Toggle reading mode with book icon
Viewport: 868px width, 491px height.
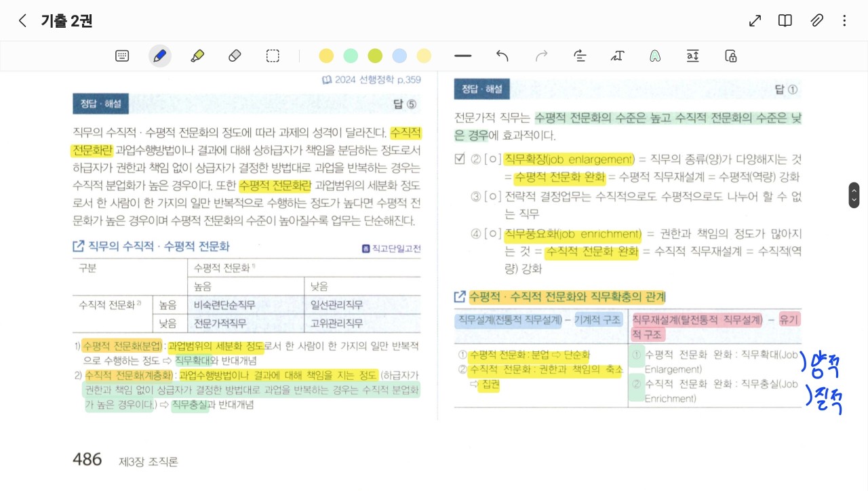[785, 20]
